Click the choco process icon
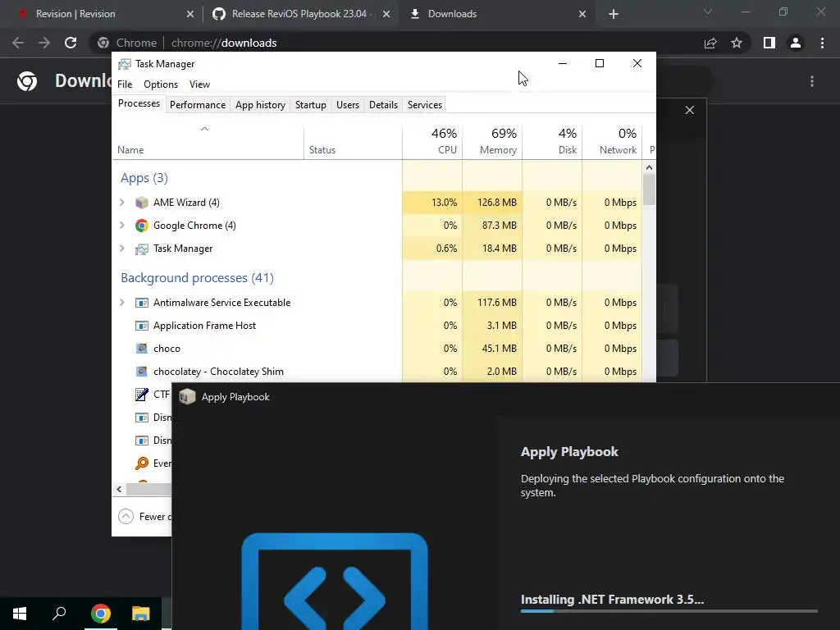 tap(141, 349)
